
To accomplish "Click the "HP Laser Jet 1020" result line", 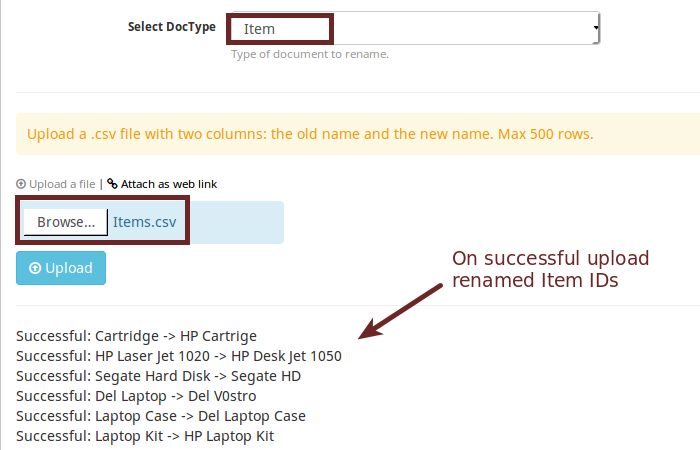I will pyautogui.click(x=179, y=356).
